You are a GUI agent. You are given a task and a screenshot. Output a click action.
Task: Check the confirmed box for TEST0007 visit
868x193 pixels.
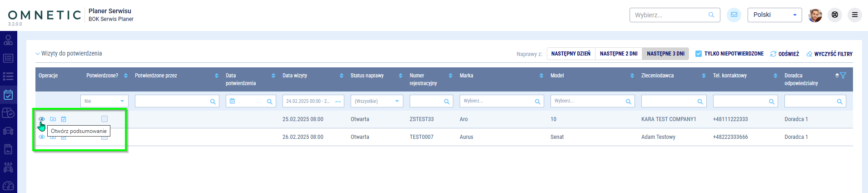104,137
